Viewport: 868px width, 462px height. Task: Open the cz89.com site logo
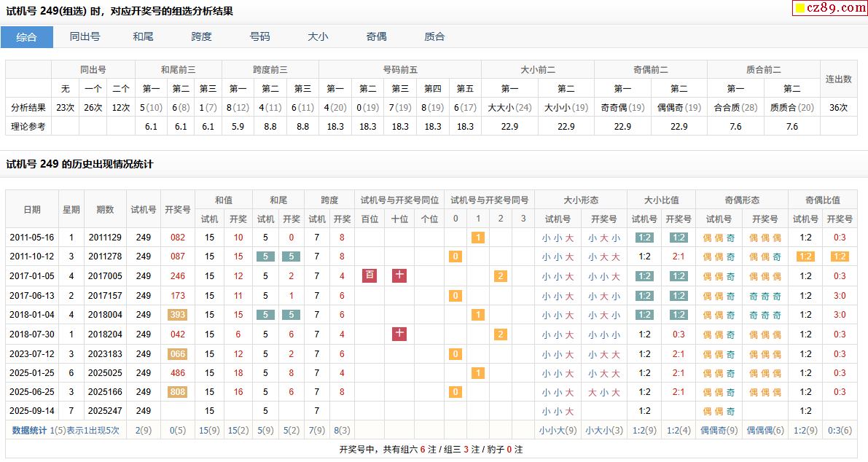coord(829,8)
